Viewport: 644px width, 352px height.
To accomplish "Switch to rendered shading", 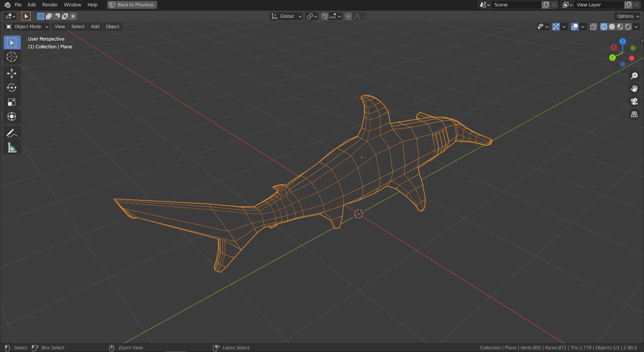I will (x=628, y=27).
